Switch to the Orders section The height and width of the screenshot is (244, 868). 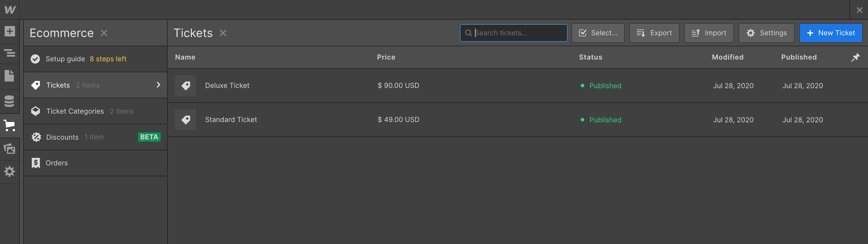click(56, 163)
